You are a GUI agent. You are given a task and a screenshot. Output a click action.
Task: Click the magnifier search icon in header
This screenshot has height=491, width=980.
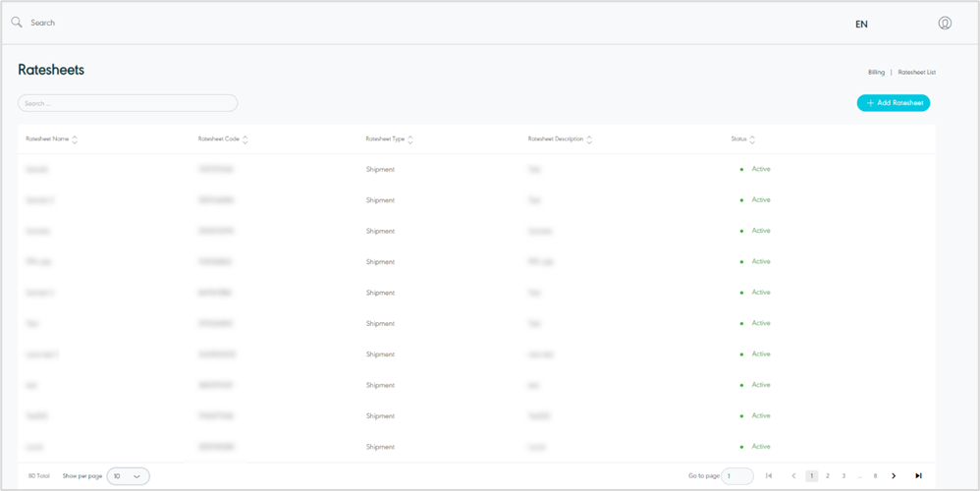coord(17,22)
